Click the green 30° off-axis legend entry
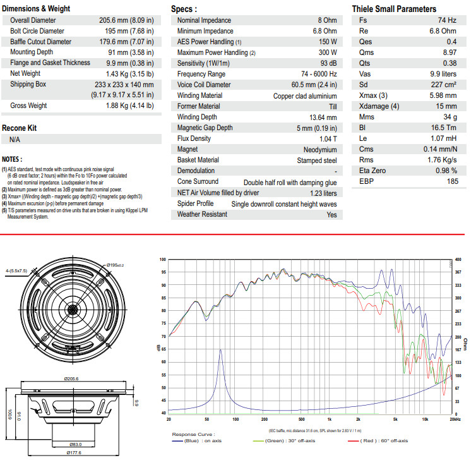The image size is (476, 465). pyautogui.click(x=284, y=441)
